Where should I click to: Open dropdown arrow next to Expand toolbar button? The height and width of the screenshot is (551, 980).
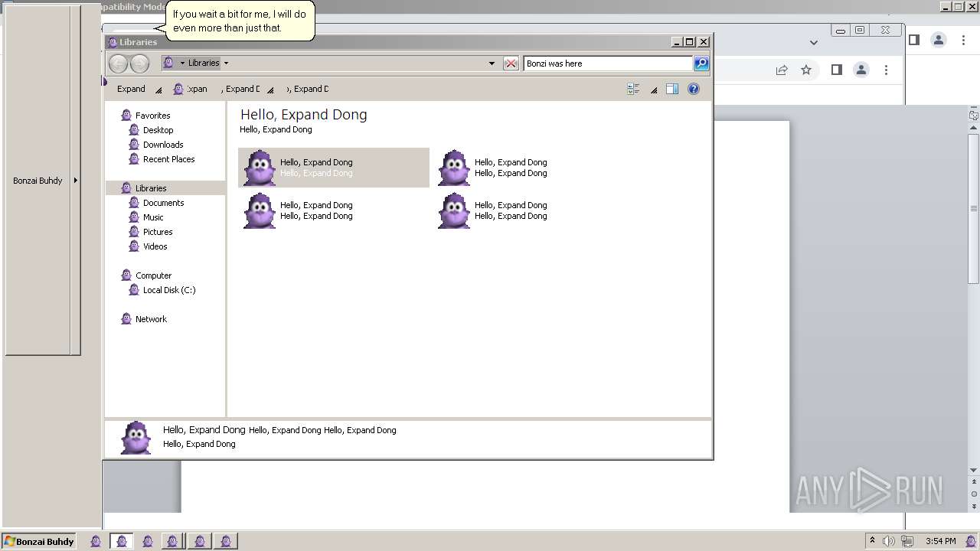158,90
